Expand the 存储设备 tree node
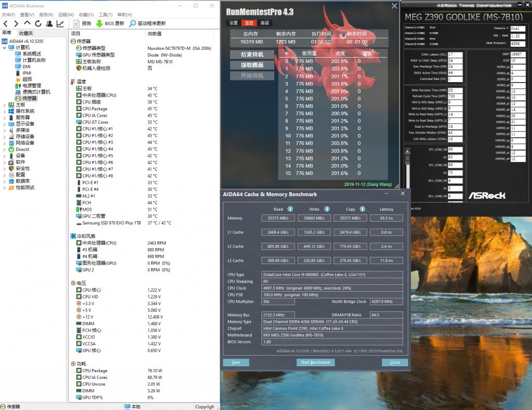This screenshot has width=532, height=410. click(5, 136)
